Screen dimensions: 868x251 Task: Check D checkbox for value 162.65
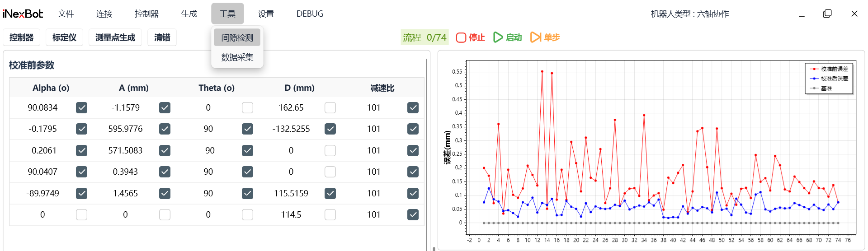[330, 107]
